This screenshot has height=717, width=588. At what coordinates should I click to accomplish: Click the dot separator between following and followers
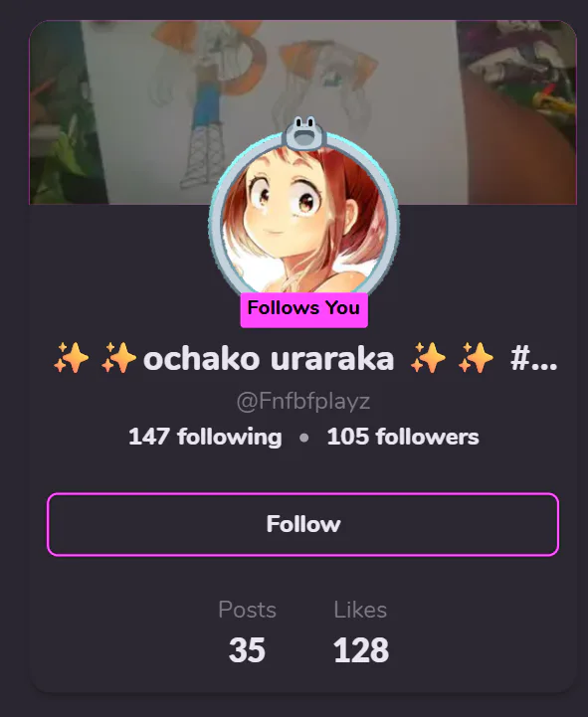[x=303, y=438]
